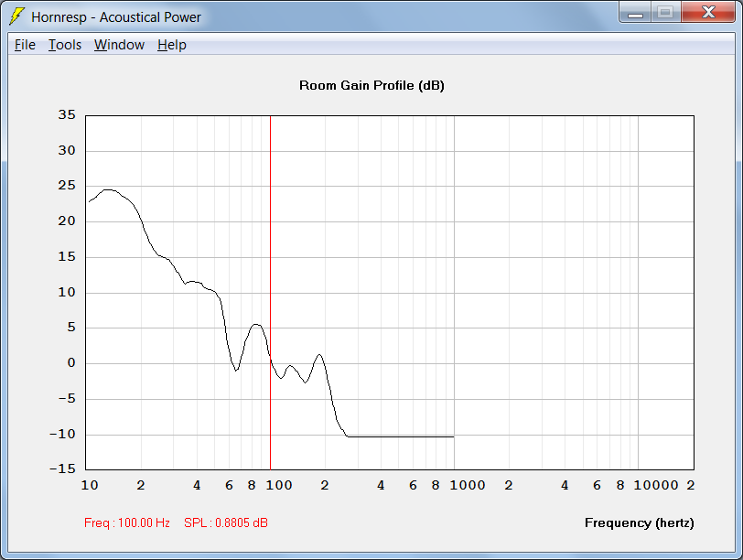Open the Window menu
The width and height of the screenshot is (743, 560).
tap(119, 45)
